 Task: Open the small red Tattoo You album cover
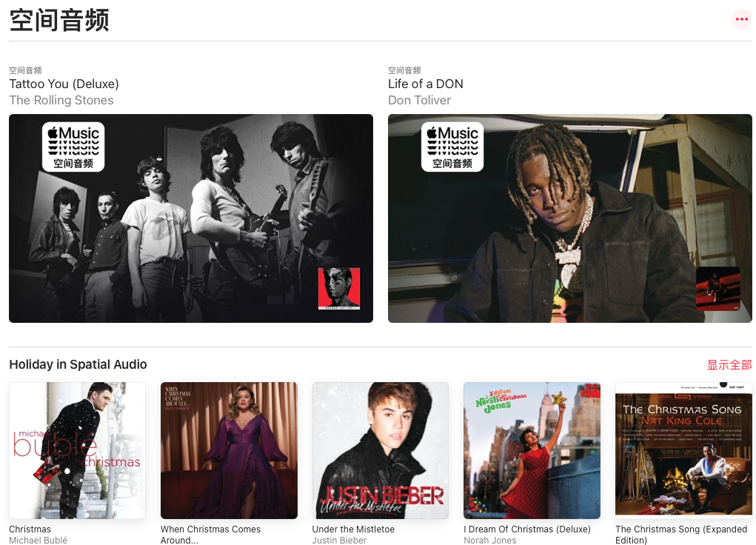(339, 288)
